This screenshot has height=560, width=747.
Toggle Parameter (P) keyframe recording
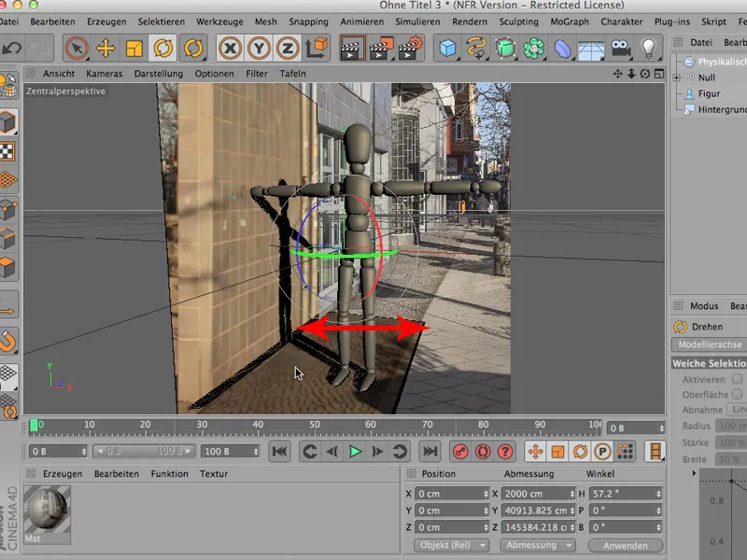(x=602, y=452)
